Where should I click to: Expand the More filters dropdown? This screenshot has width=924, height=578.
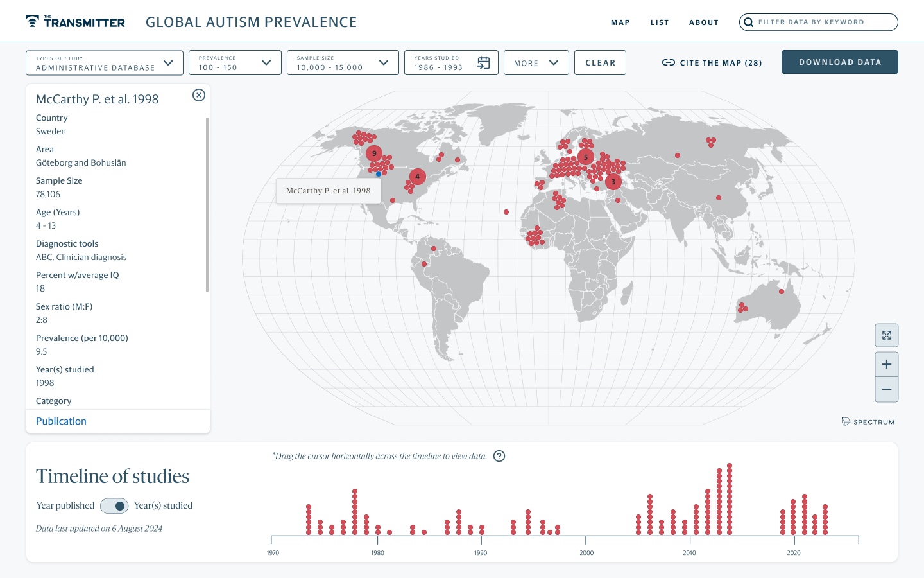[536, 63]
